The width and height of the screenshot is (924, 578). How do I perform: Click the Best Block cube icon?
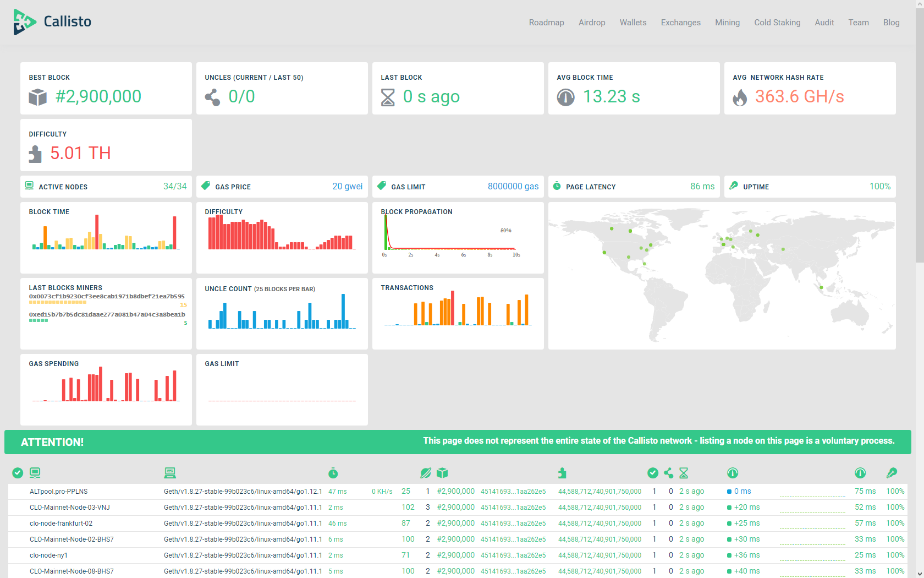pyautogui.click(x=38, y=97)
